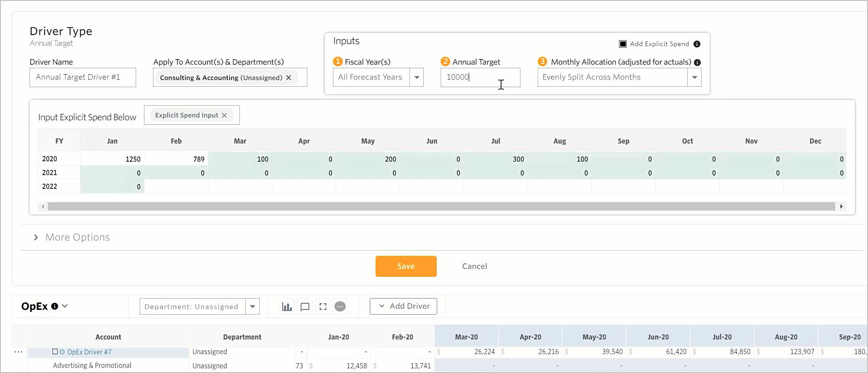Click the orange Save button
The image size is (868, 373).
click(x=406, y=266)
